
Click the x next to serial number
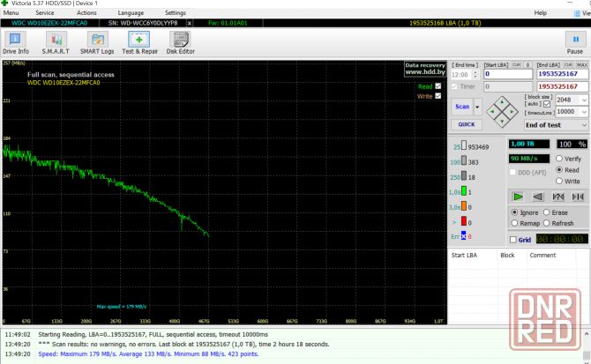coord(190,23)
